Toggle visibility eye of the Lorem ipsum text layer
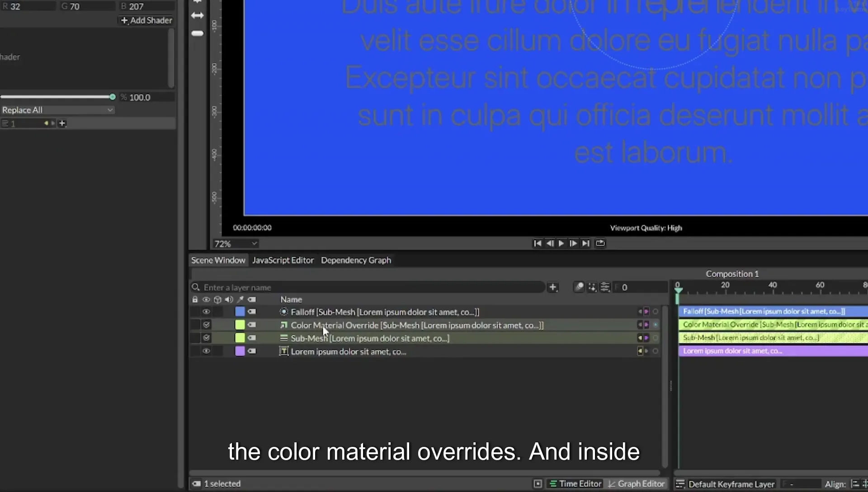Screen dimensions: 868x492 pyautogui.click(x=206, y=351)
